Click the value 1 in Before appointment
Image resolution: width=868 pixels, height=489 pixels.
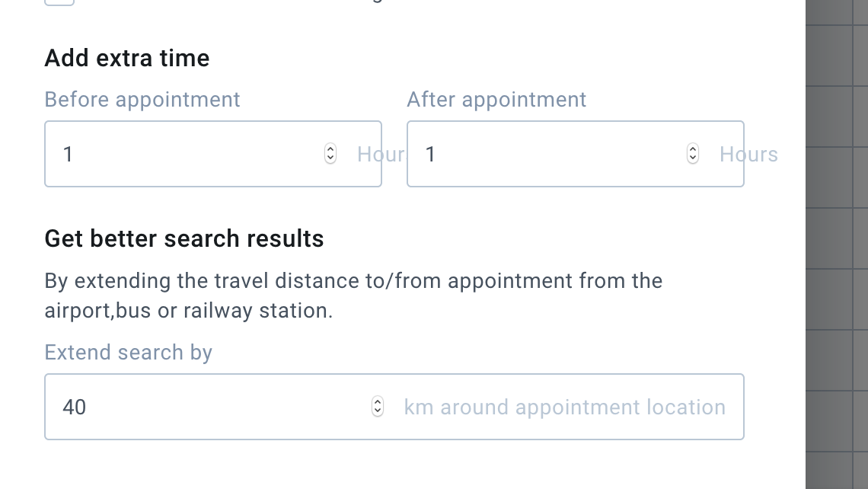click(68, 154)
